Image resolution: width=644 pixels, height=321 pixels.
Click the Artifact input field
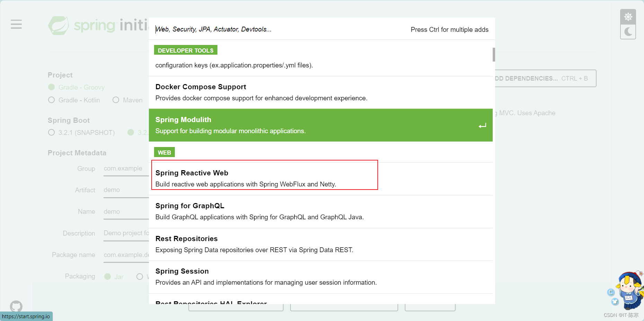coord(126,190)
